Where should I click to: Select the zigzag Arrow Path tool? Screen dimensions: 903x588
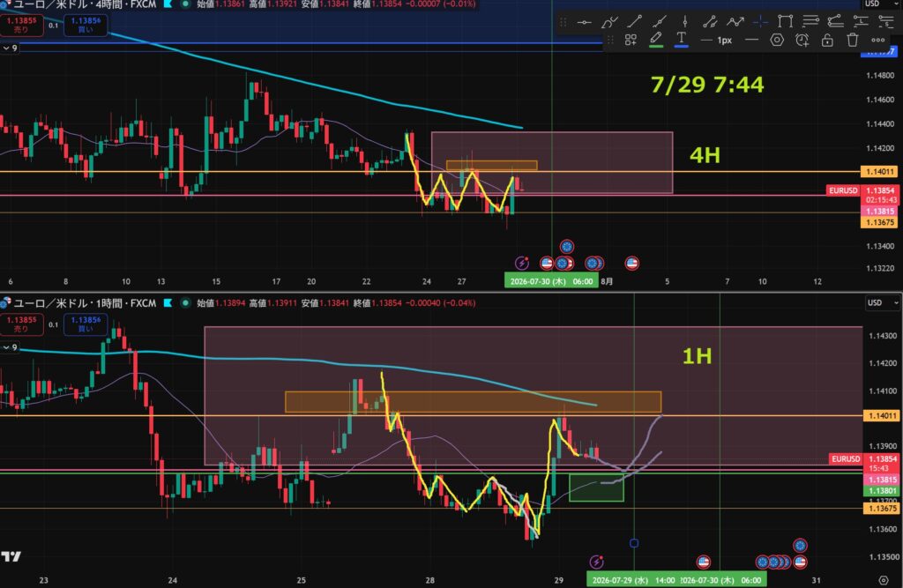pos(735,22)
